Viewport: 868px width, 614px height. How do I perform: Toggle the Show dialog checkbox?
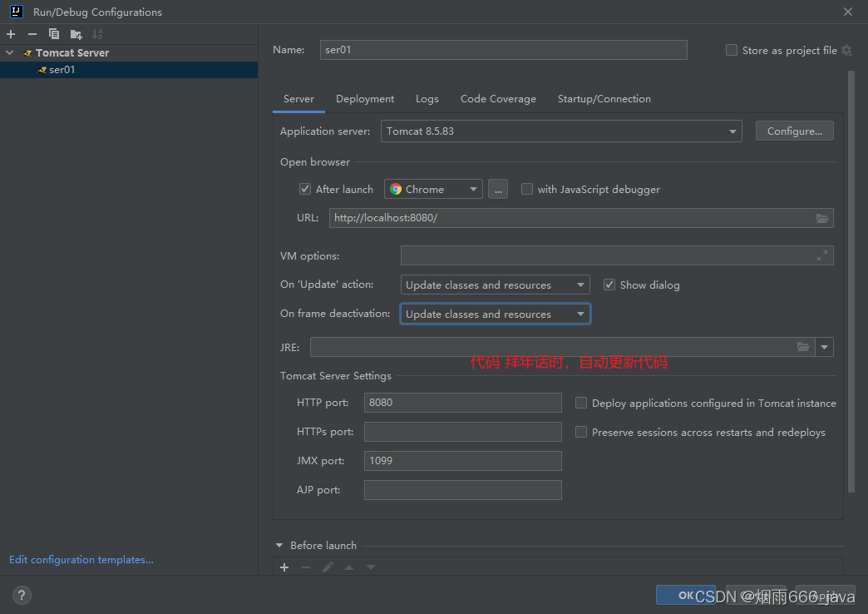click(x=609, y=285)
